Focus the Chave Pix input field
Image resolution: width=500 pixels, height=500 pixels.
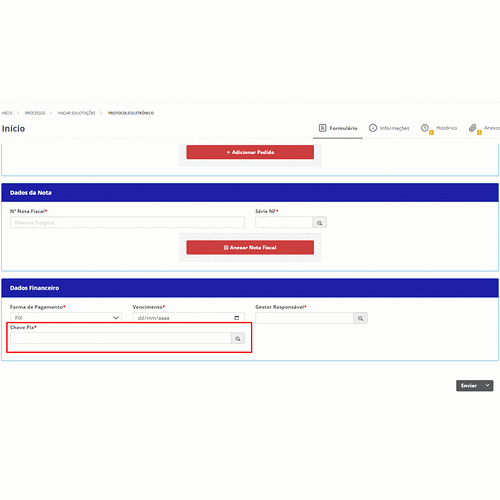point(121,338)
